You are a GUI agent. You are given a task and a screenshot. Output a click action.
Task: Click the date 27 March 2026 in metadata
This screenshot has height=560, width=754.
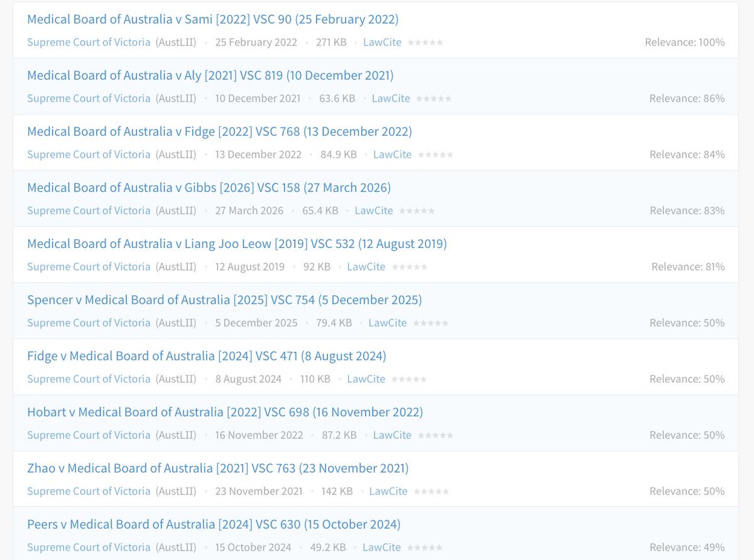pos(249,210)
